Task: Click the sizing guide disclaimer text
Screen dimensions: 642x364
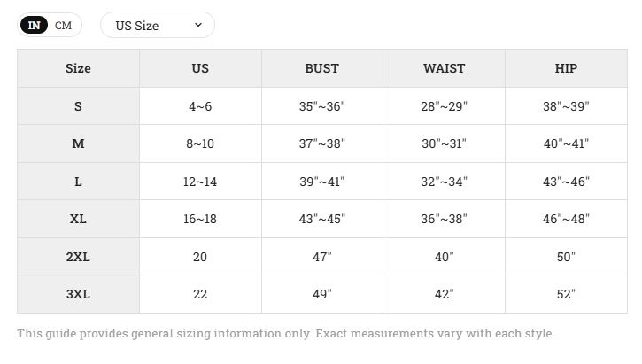Action: [x=286, y=333]
